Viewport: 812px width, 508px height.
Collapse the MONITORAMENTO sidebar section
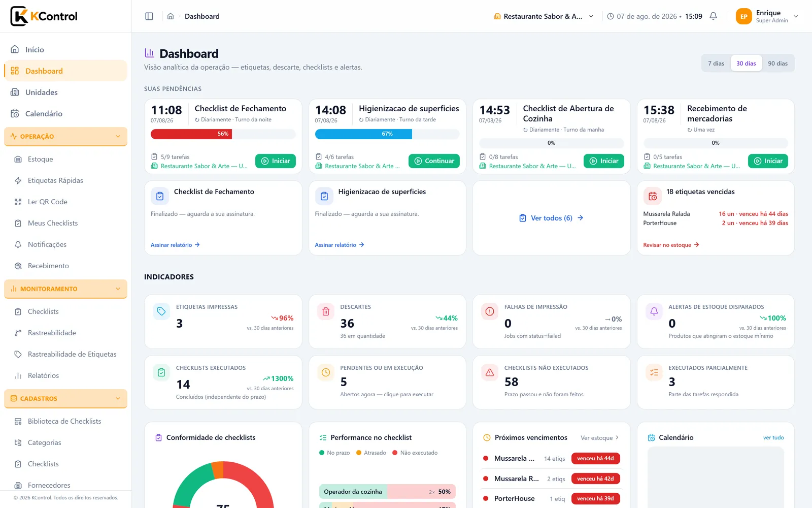click(x=65, y=289)
